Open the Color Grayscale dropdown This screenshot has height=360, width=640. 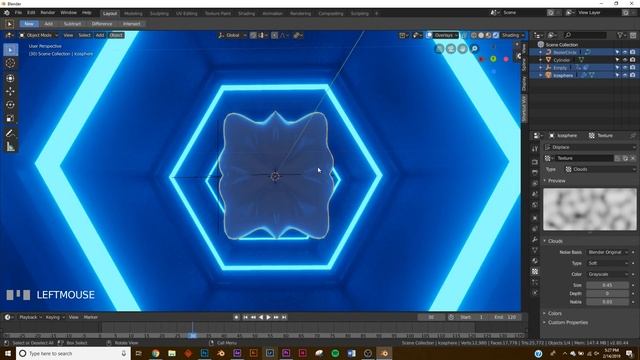607,274
